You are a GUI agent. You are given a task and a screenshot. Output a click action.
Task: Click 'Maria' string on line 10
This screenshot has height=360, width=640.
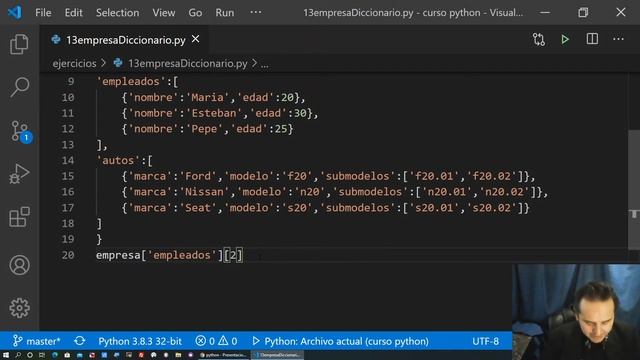(207, 98)
